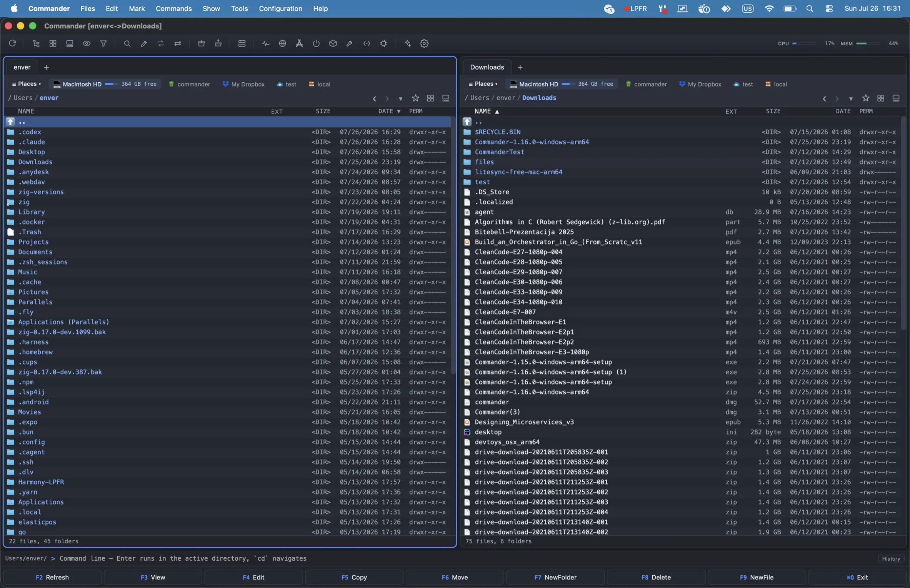This screenshot has width=910, height=588.
Task: Select the enver tab
Action: click(22, 67)
